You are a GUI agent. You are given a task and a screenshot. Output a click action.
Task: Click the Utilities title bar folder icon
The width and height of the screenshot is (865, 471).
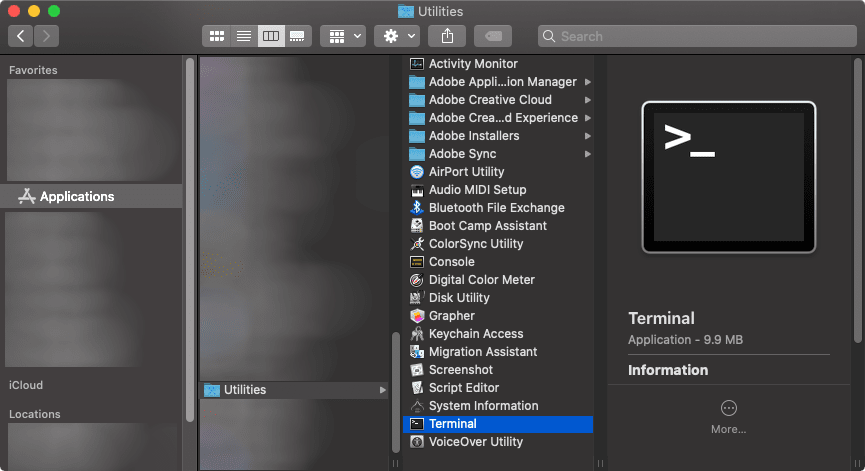click(x=406, y=12)
